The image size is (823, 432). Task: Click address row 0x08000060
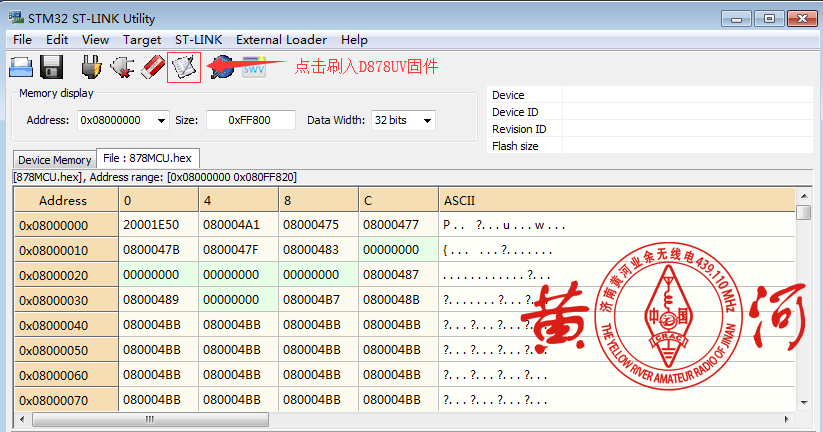[x=66, y=375]
